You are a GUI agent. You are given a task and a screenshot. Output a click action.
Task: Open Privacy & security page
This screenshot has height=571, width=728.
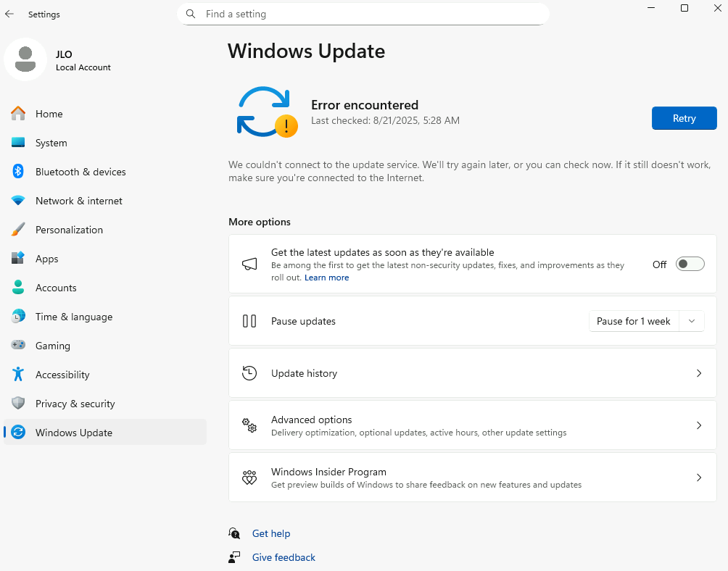coord(105,404)
